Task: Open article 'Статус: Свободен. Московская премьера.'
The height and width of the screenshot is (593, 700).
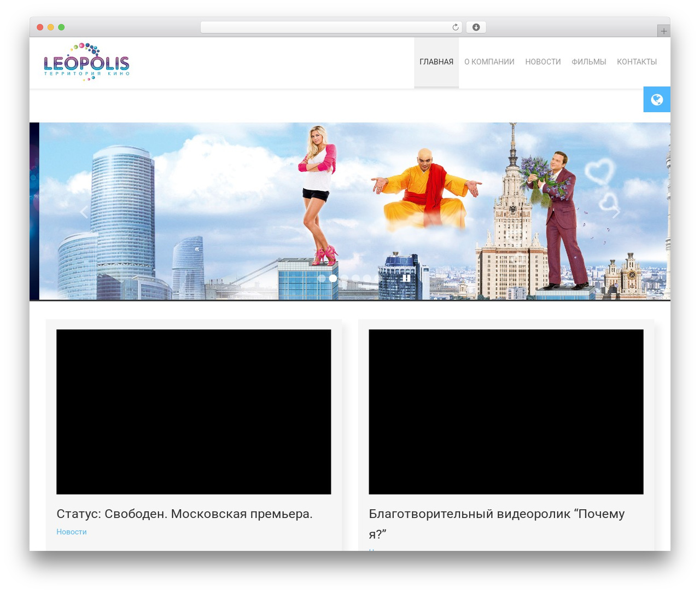Action: point(185,514)
